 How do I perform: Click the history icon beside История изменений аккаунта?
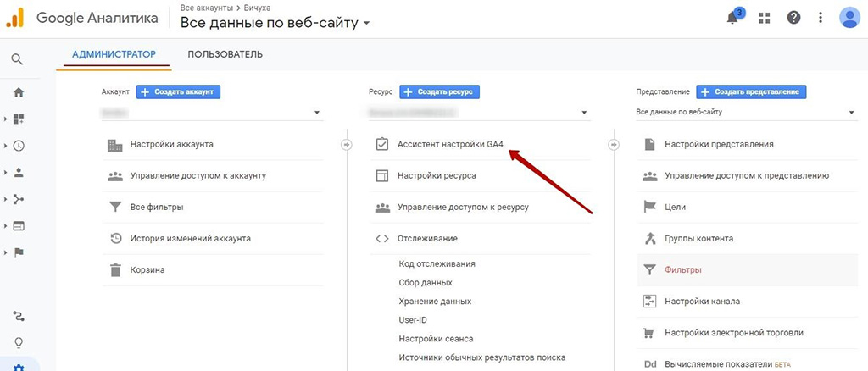[x=115, y=239]
